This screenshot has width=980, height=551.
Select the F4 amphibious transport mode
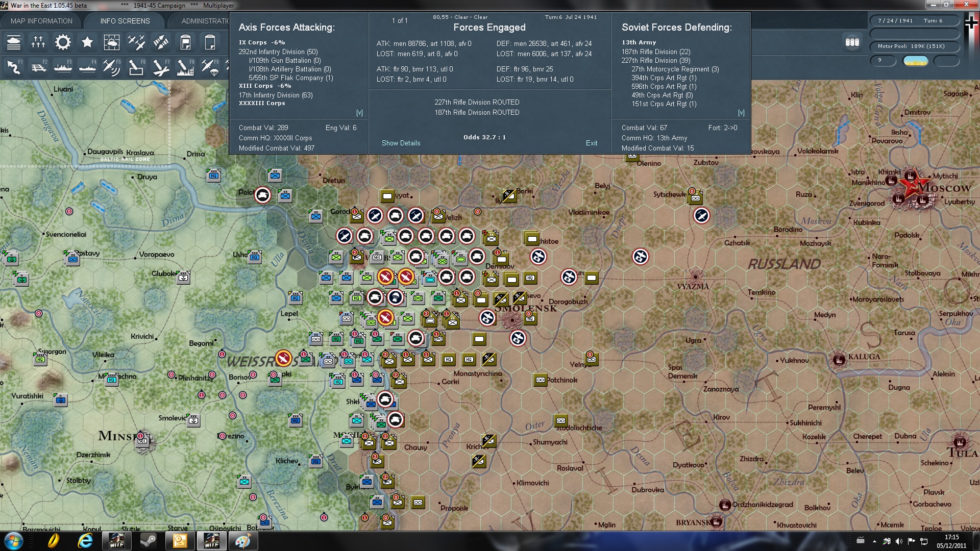(87, 67)
